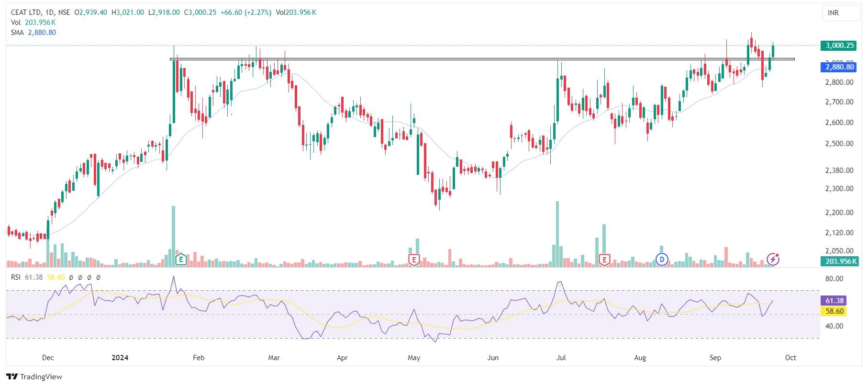Open the blue dividend D marker in August
The width and height of the screenshot is (868, 387).
tap(662, 260)
